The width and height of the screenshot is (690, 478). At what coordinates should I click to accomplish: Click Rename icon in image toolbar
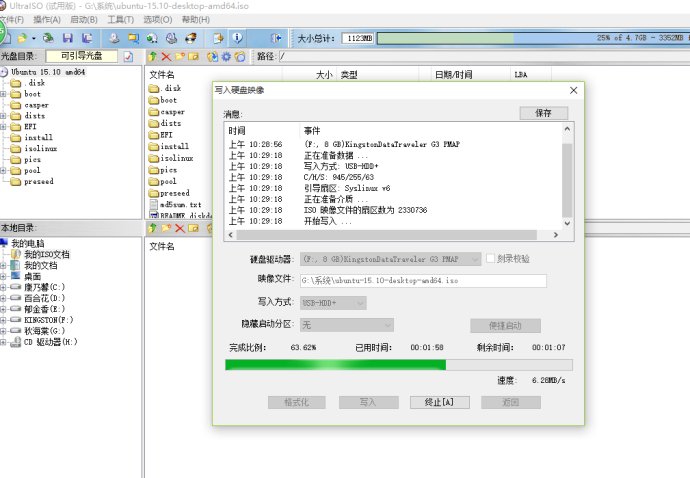[194, 56]
